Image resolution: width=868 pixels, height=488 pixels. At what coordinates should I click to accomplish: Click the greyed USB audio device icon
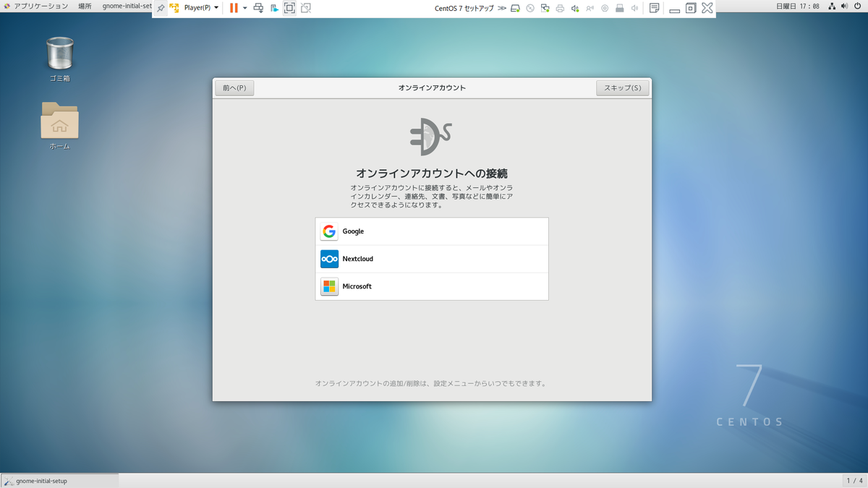coord(590,8)
